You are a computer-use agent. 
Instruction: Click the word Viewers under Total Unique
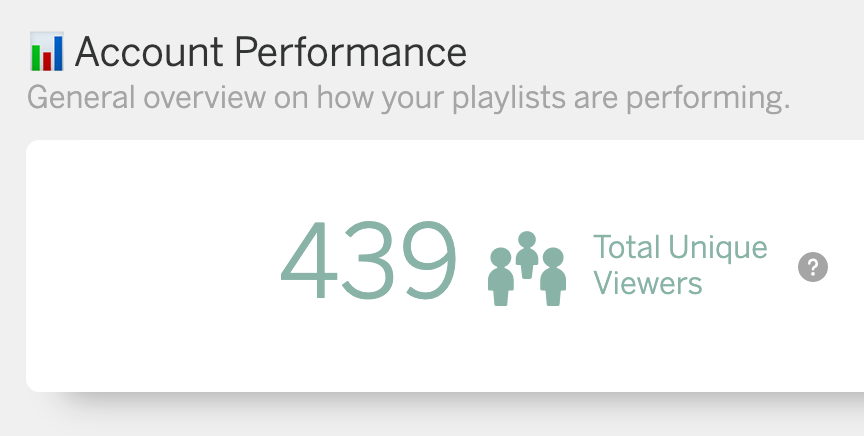648,283
